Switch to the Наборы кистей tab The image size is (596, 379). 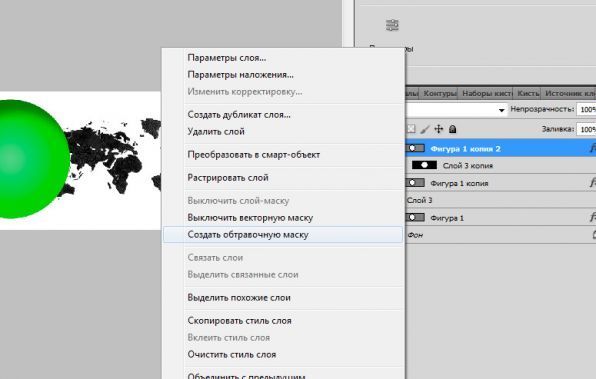pyautogui.click(x=487, y=93)
